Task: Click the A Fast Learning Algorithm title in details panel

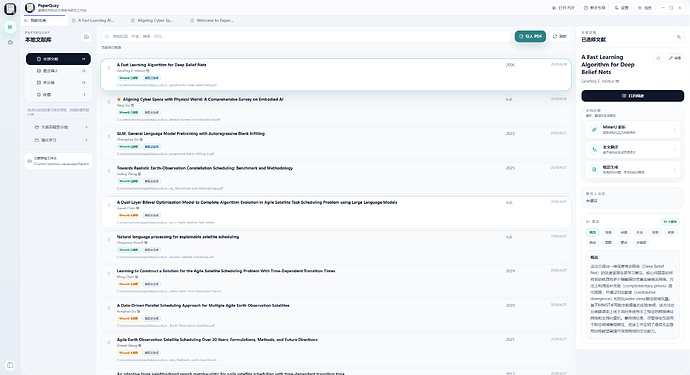Action: (x=608, y=64)
